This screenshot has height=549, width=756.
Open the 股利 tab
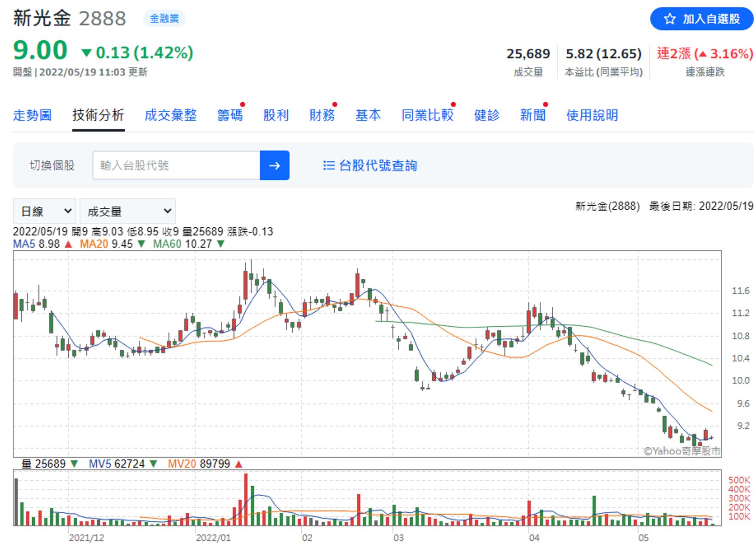point(276,115)
